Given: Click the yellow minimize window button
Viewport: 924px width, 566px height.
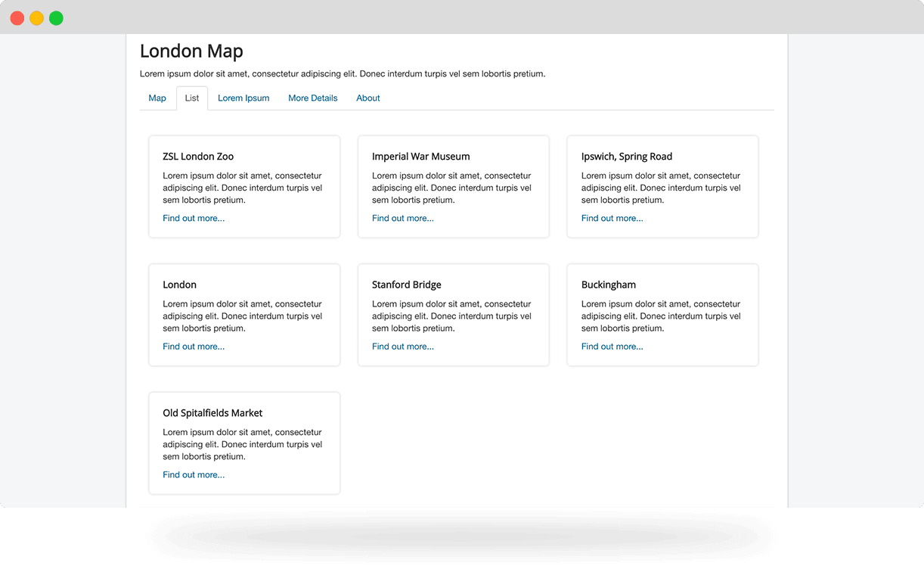Looking at the screenshot, I should [36, 18].
